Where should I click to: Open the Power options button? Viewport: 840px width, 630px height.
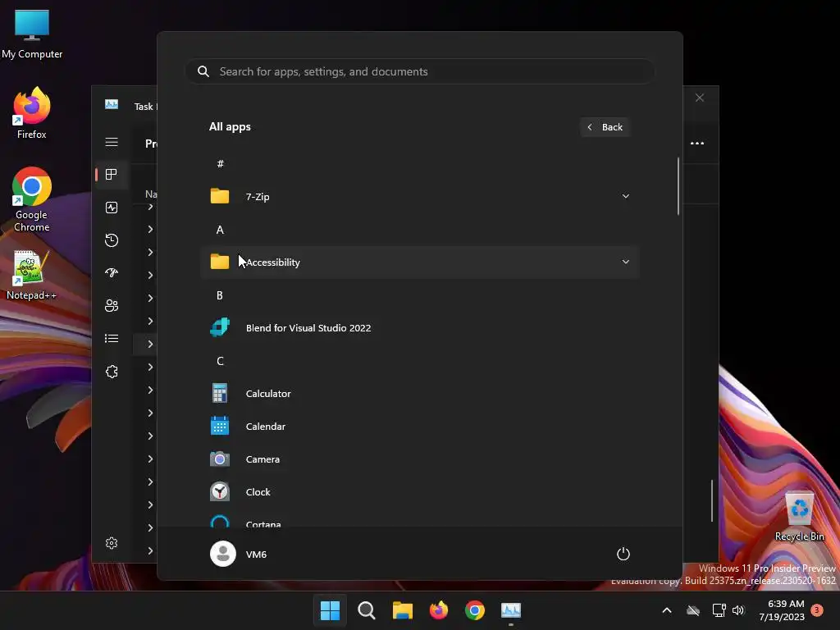[623, 554]
